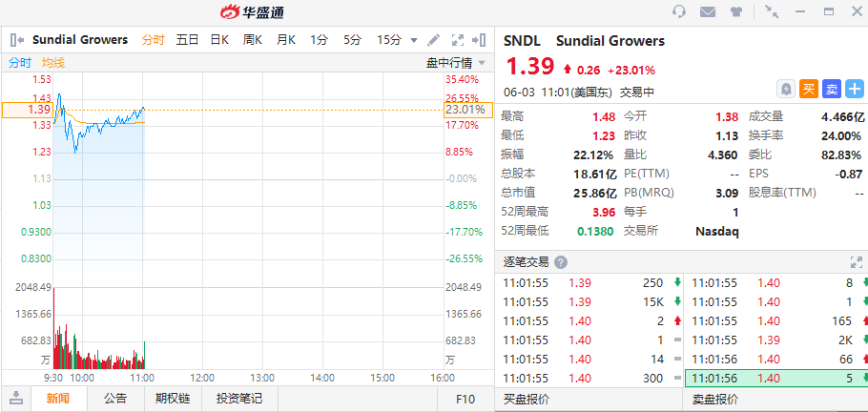Screen dimensions: 868x412
Task: Collapse the right-side quote panel
Action: [480, 40]
